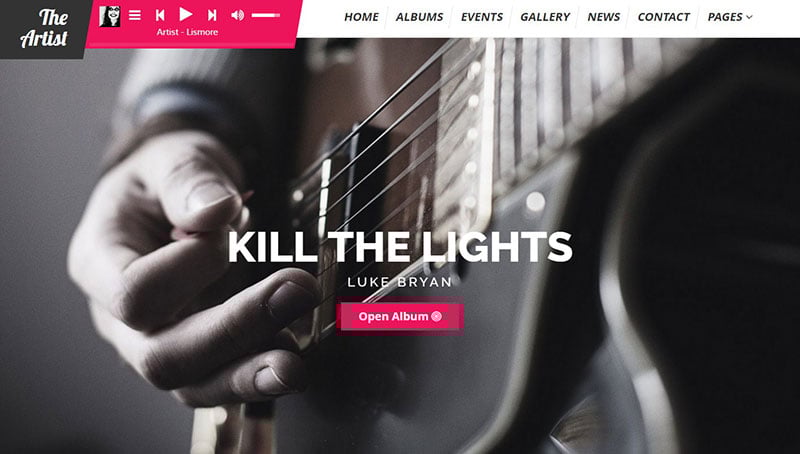The width and height of the screenshot is (800, 454).
Task: Open the player playlist hamburger icon
Action: pos(135,15)
